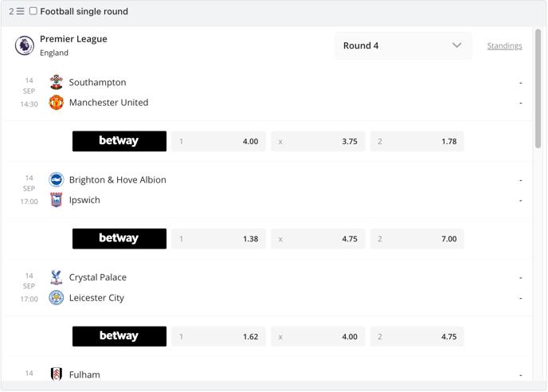Image resolution: width=548 pixels, height=392 pixels.
Task: Choose home odds 1.62 for Crystal Palace
Action: (219, 336)
